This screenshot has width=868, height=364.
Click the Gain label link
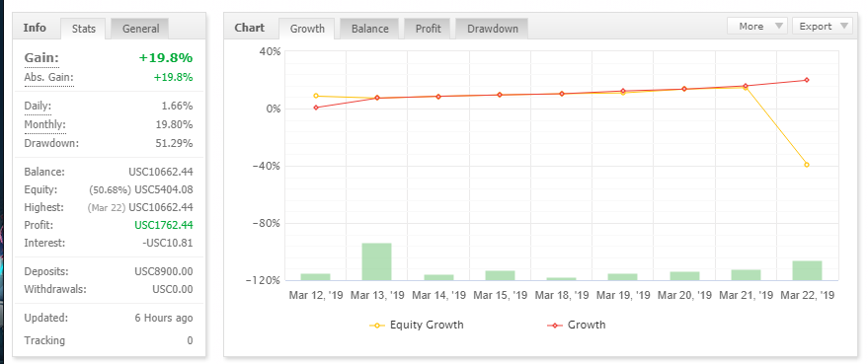coord(41,58)
